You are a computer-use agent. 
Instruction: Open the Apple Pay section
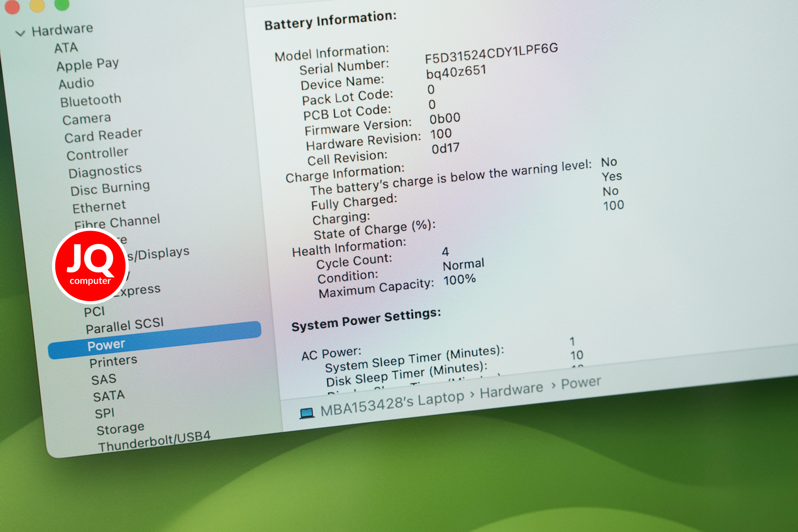88,65
